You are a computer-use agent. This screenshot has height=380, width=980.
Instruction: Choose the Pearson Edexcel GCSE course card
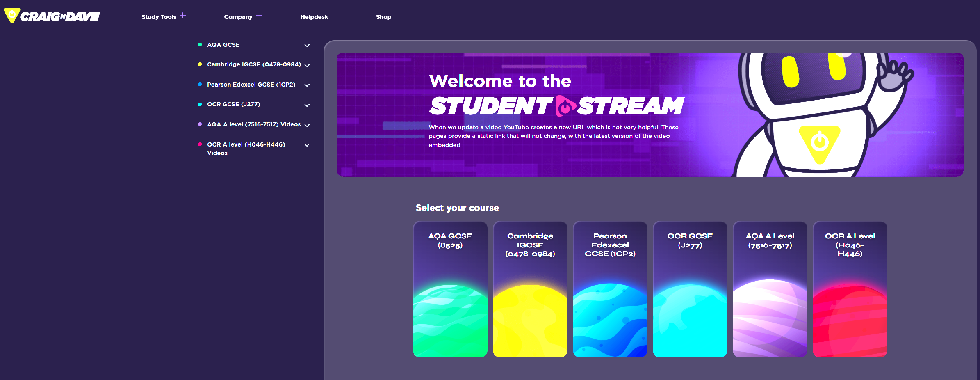[610, 289]
